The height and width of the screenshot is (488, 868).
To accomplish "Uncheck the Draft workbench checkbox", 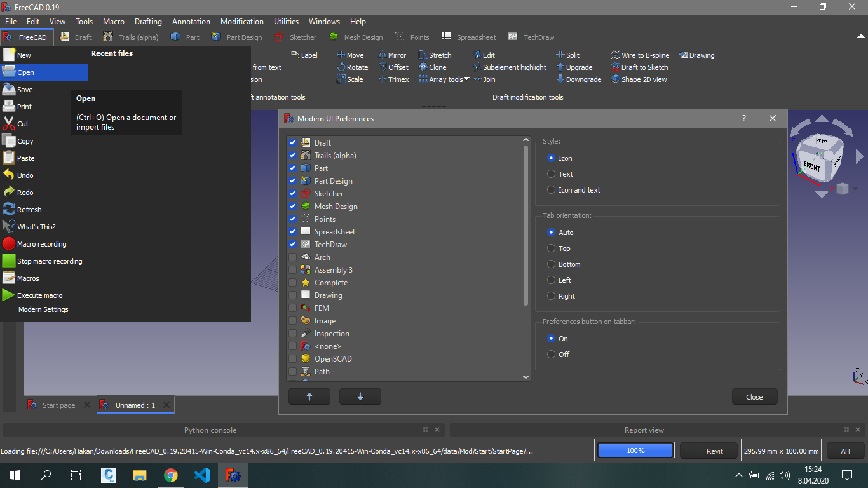I will [x=292, y=143].
